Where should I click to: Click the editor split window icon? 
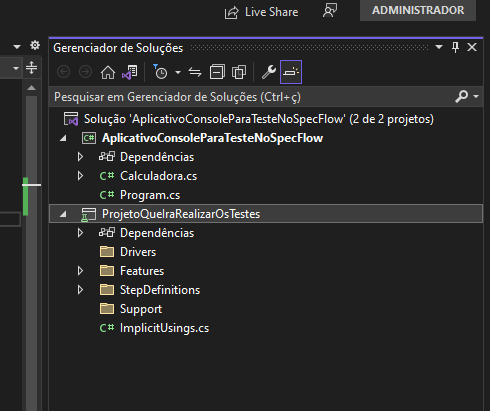[31, 68]
